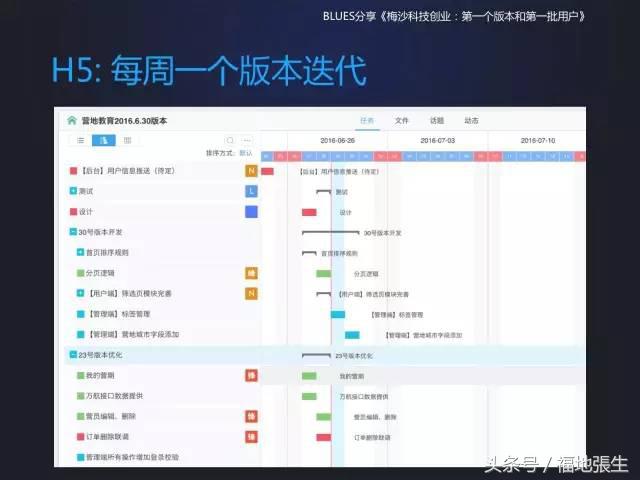Click blue L avatar on 测试 row
This screenshot has height=480, width=640.
pos(251,191)
